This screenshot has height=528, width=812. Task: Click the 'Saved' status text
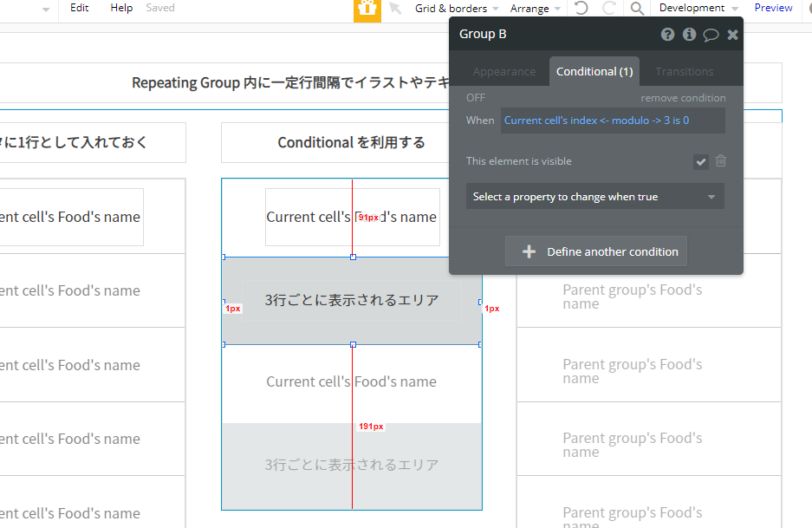tap(160, 8)
